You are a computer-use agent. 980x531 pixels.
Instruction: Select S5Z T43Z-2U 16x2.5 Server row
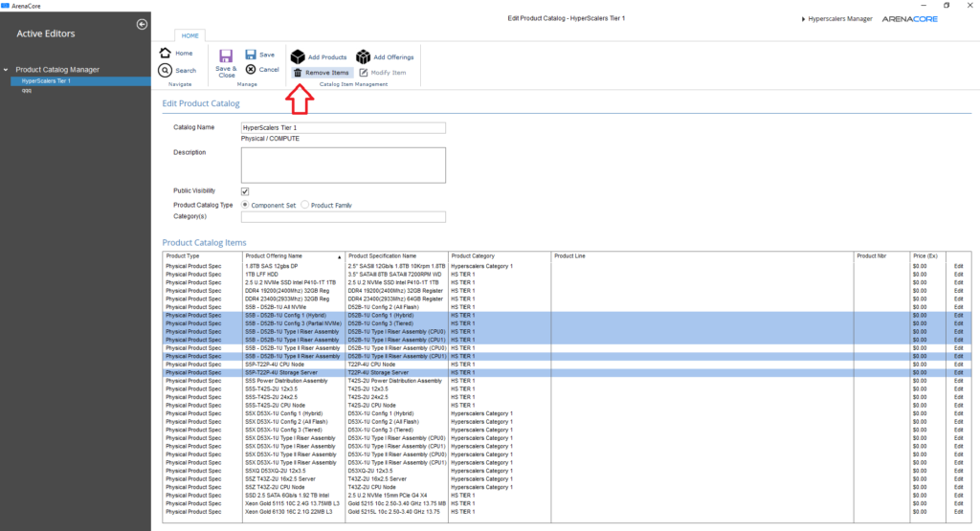(x=567, y=479)
